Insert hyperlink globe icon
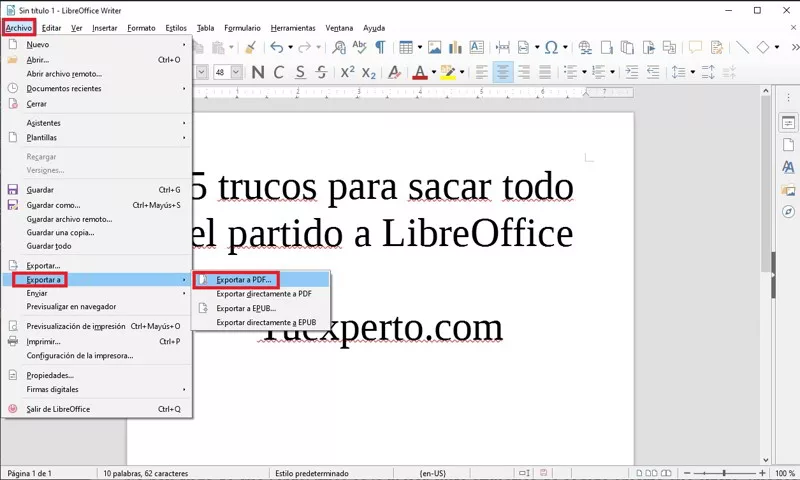The width and height of the screenshot is (800, 480). [585, 47]
